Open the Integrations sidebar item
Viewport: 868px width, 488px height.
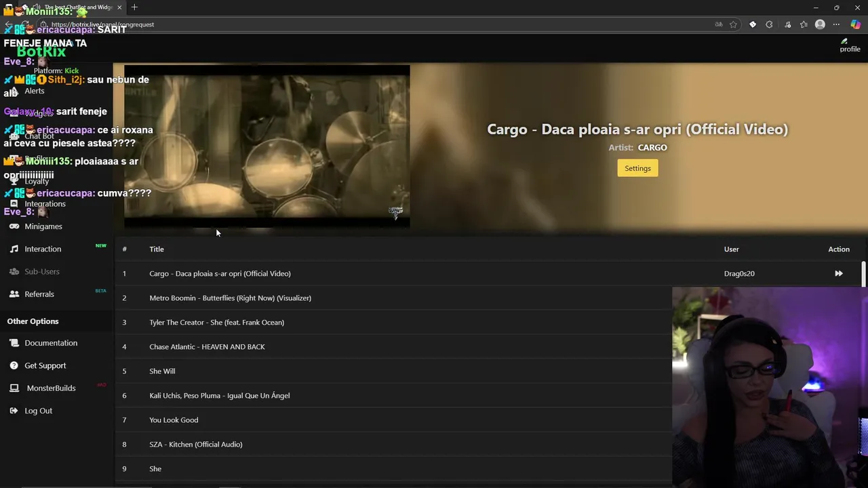click(x=45, y=204)
